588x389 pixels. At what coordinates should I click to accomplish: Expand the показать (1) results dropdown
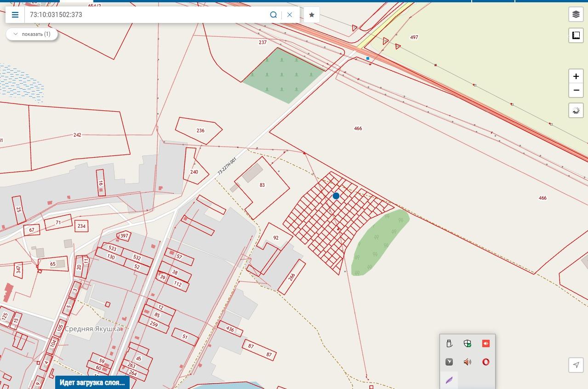pyautogui.click(x=32, y=34)
